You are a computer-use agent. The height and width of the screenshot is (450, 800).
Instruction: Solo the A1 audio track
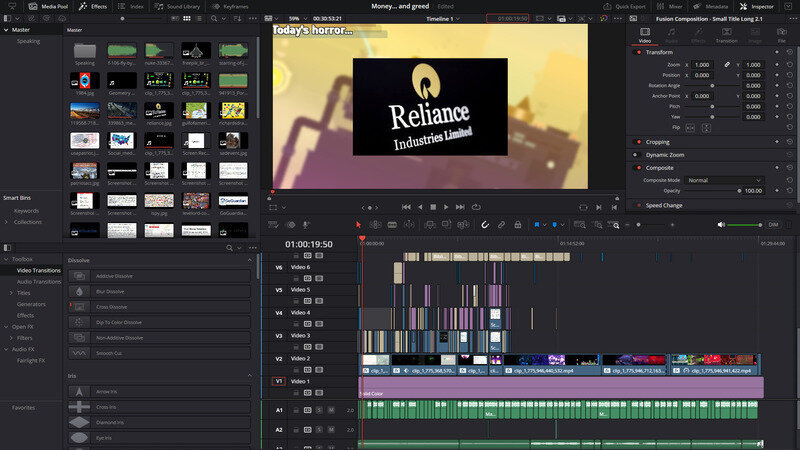(x=319, y=410)
